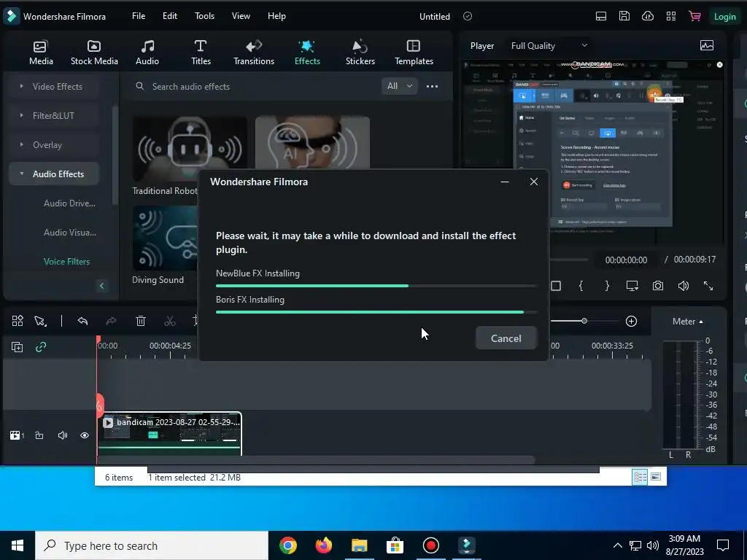Open the shopping cart icon
The image size is (747, 560).
point(694,16)
